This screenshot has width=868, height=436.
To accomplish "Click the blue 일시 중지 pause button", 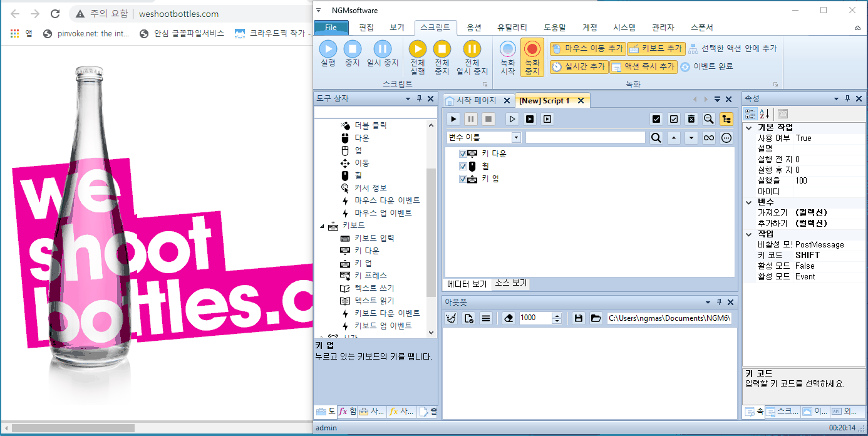I will point(383,53).
